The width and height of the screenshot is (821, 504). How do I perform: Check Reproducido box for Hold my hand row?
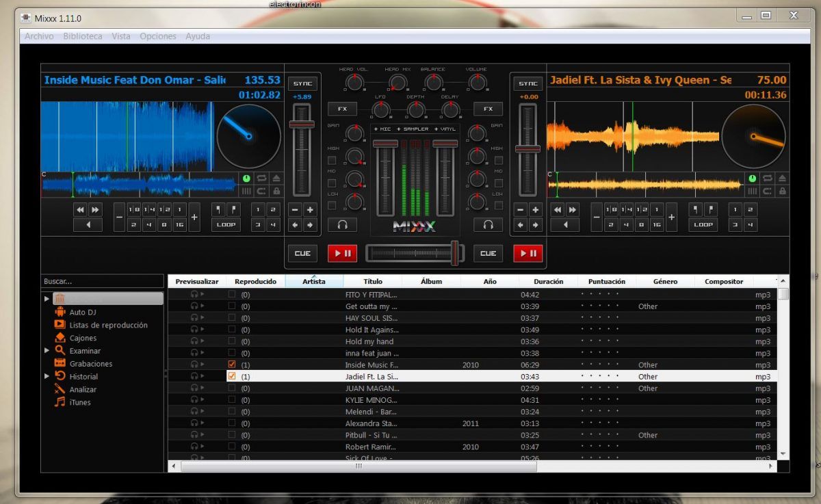pos(232,341)
